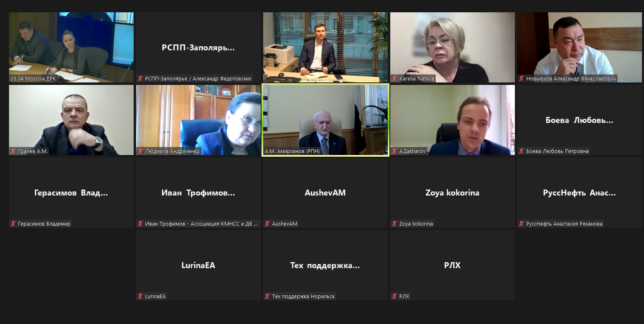Click muted mic icon next to Грачев А.М.
Image resolution: width=644 pixels, height=324 pixels.
pyautogui.click(x=13, y=151)
